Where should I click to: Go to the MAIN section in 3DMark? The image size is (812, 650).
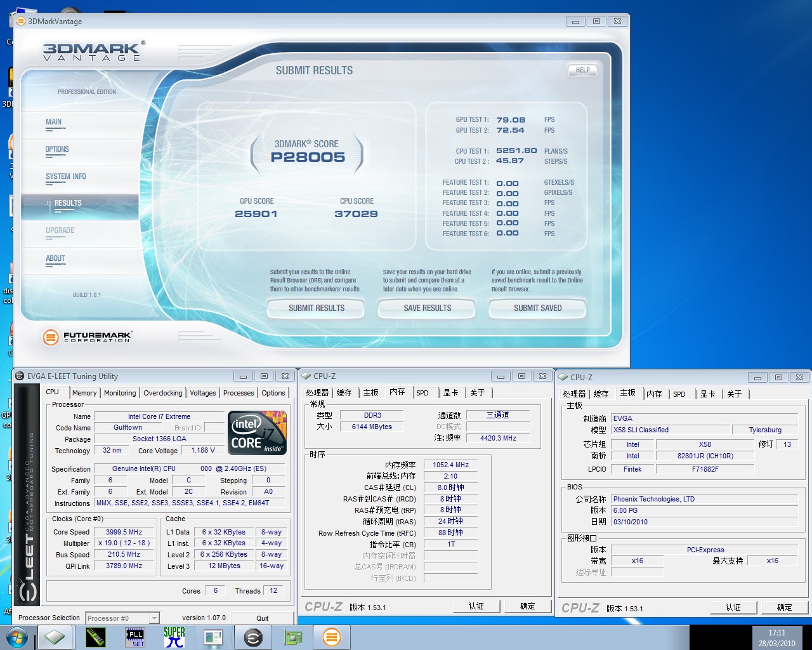54,123
